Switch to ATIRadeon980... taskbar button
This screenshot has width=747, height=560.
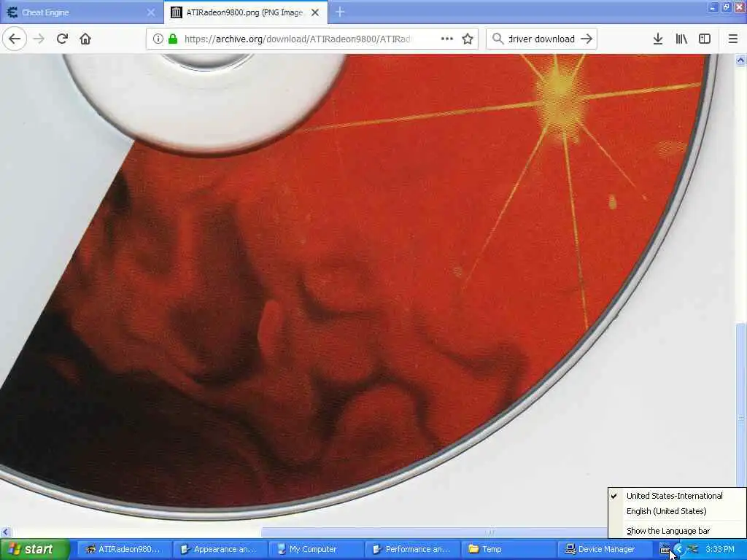click(x=123, y=550)
